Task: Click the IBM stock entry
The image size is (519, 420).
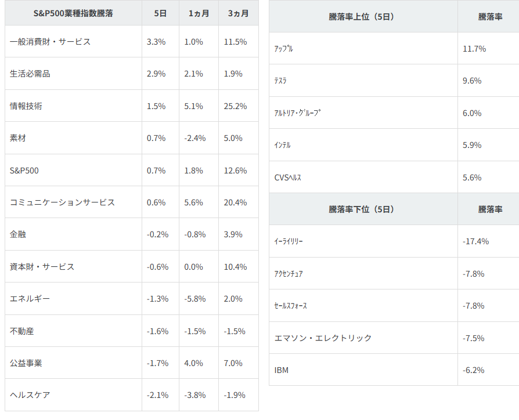Action: [282, 370]
